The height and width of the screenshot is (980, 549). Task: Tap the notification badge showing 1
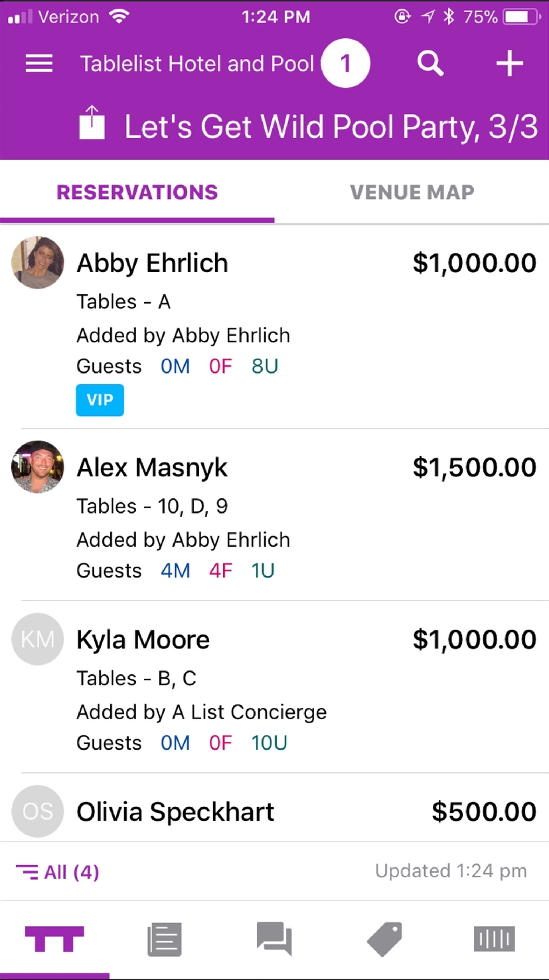345,64
